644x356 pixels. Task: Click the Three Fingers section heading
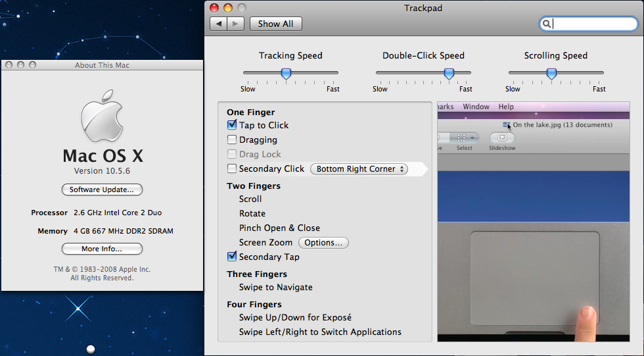[x=257, y=274]
